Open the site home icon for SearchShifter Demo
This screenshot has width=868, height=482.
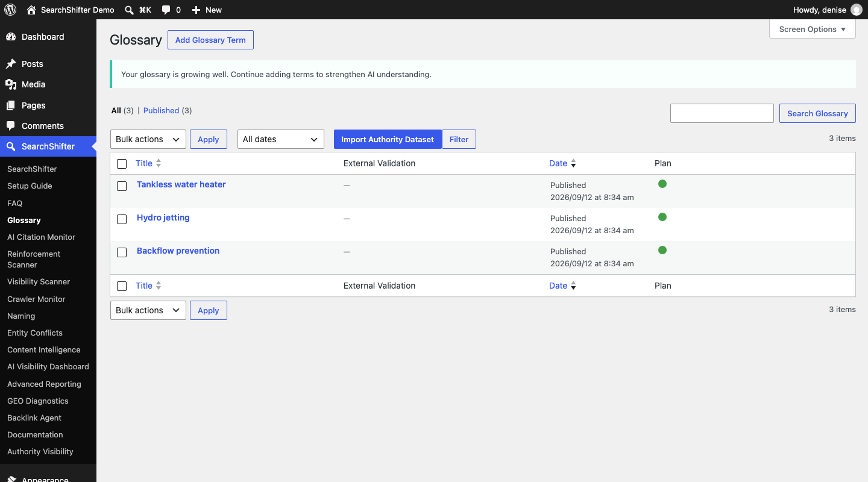point(31,10)
